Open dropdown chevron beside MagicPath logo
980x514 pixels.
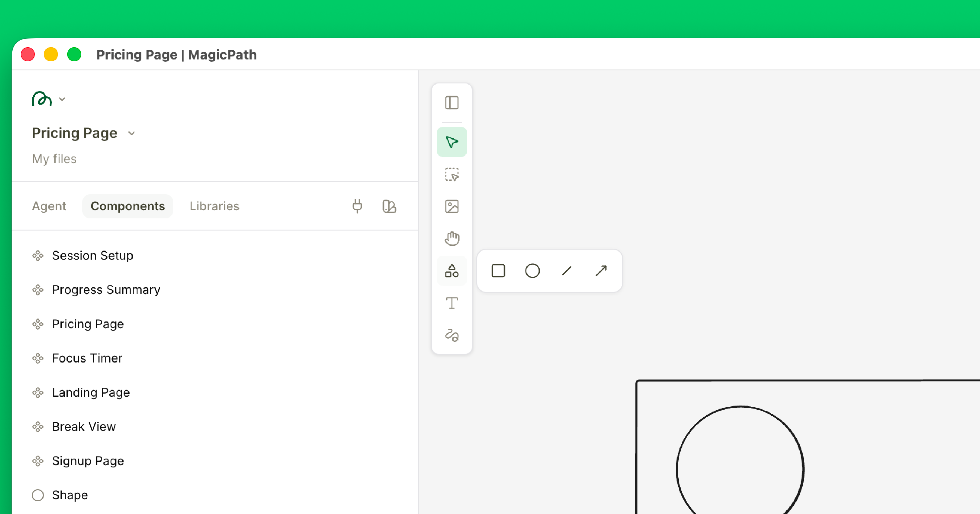tap(62, 99)
